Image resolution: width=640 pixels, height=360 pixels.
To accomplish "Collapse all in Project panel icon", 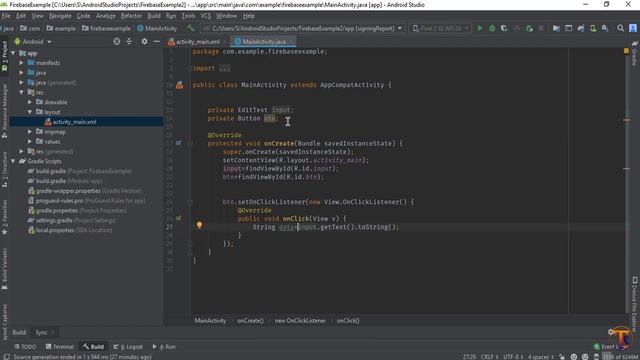I will [129, 41].
